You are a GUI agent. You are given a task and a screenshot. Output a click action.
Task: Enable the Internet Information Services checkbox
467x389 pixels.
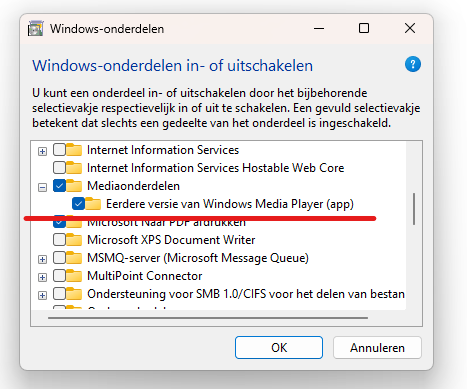[x=59, y=150]
